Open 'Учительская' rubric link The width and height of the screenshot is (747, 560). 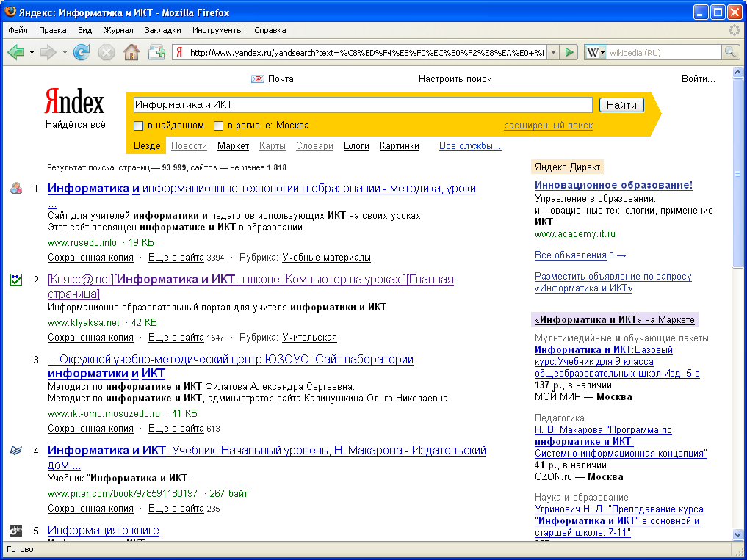pos(310,338)
